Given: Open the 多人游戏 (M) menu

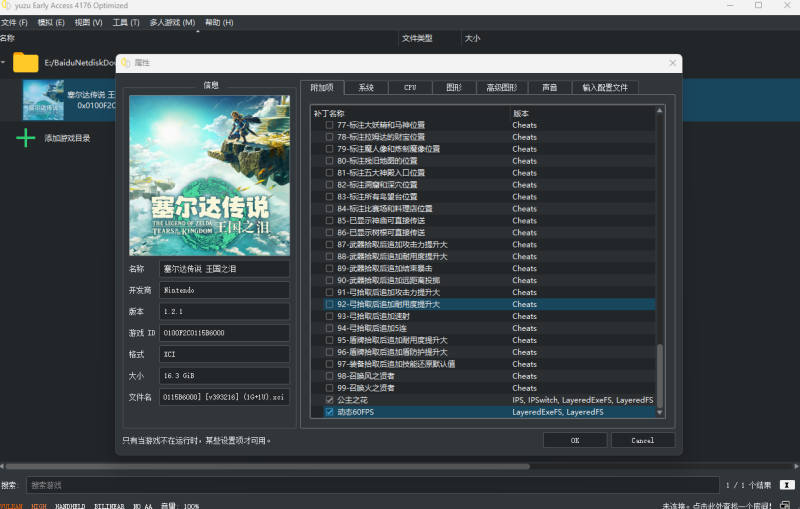Looking at the screenshot, I should click(x=172, y=22).
